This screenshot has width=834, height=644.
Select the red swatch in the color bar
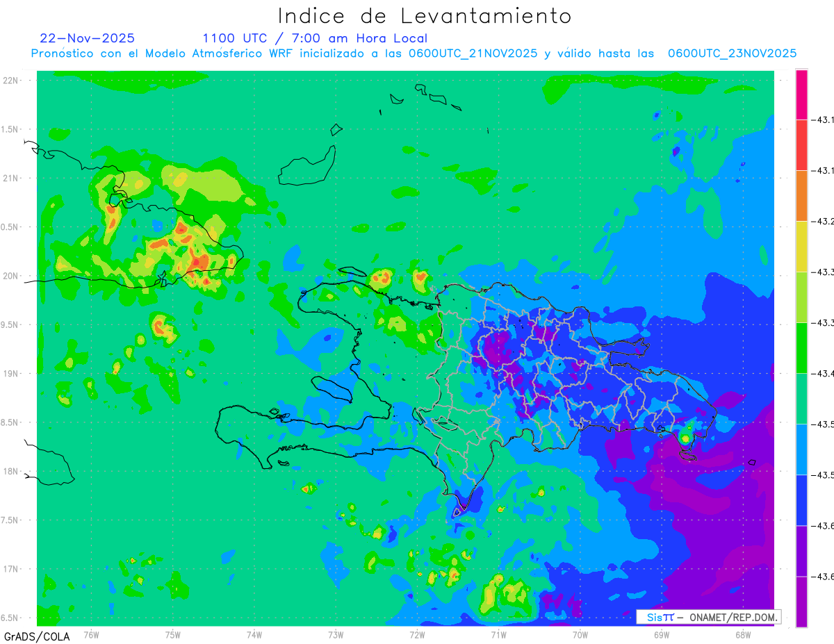[x=801, y=145]
